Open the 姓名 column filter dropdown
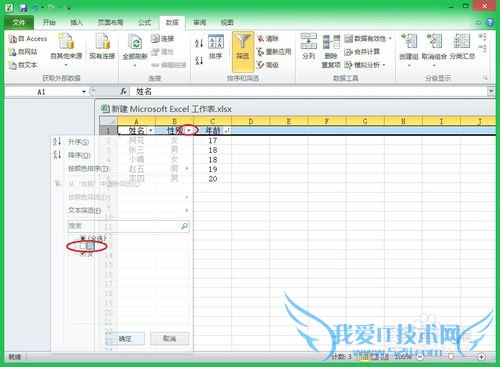 (151, 130)
